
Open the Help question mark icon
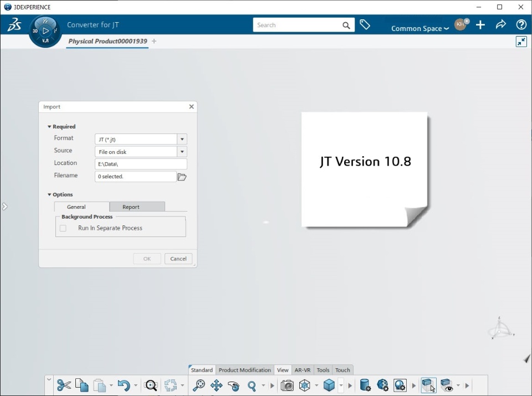click(x=521, y=25)
